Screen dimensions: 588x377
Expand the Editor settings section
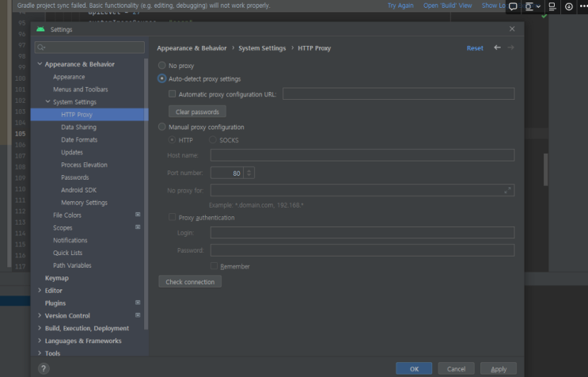[x=39, y=291]
